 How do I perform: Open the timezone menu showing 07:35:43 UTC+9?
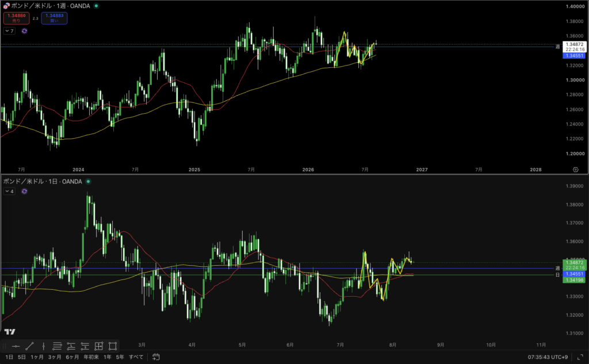coord(548,357)
